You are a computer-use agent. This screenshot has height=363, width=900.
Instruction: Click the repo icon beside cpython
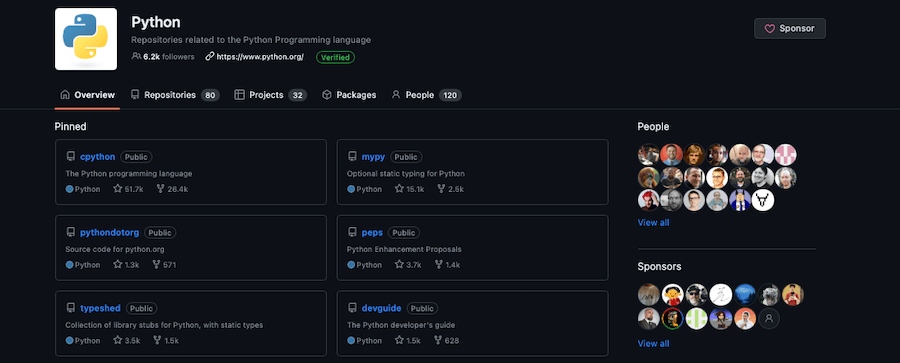click(71, 156)
